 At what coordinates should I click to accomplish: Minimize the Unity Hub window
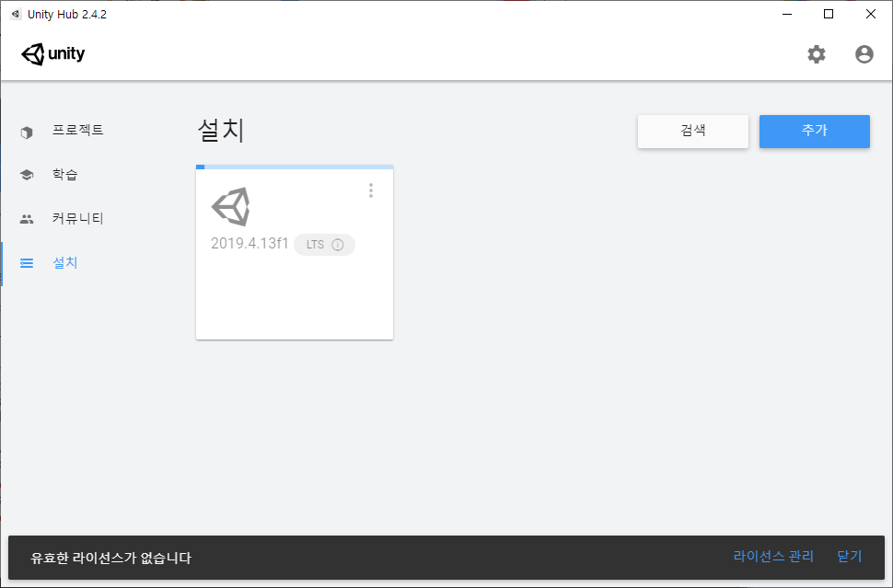[x=787, y=14]
